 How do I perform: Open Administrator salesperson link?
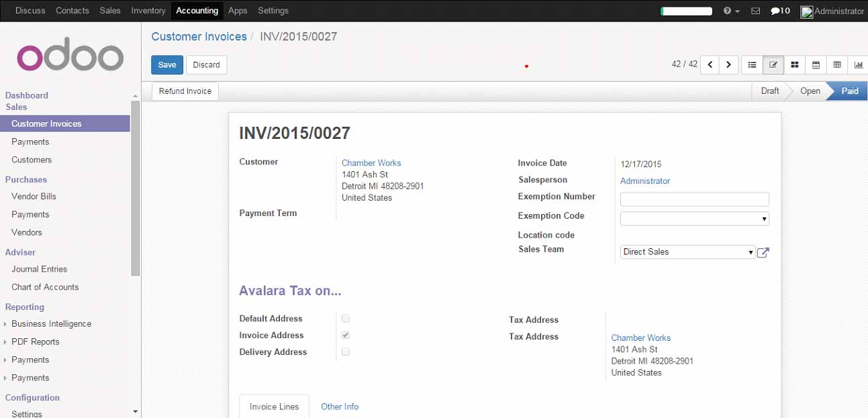[645, 181]
